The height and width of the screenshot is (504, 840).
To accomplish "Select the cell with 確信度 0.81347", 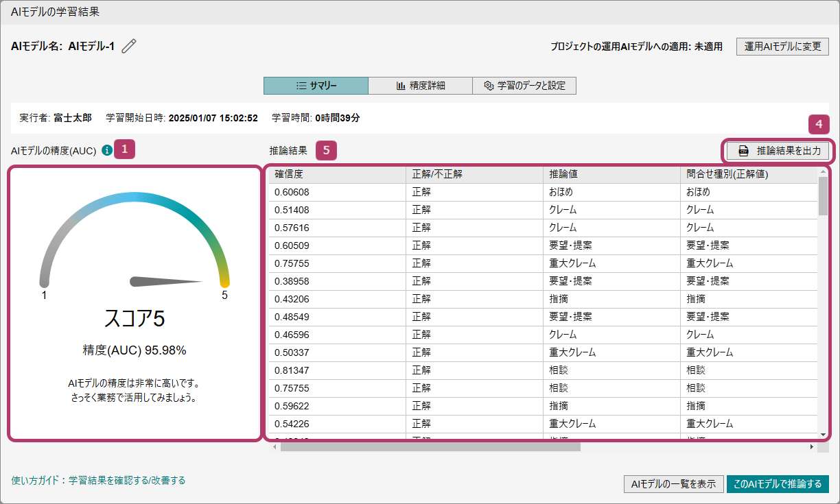I will 337,370.
